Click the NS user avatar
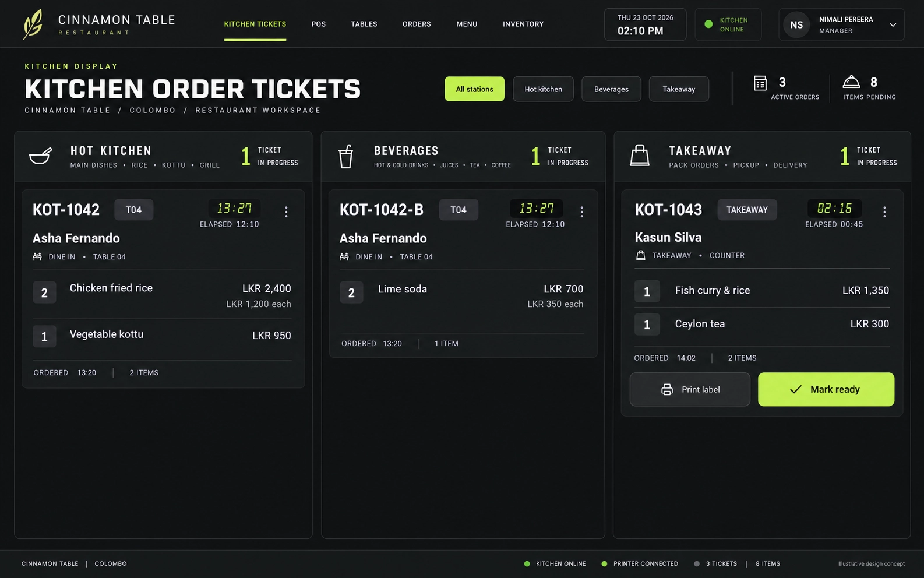This screenshot has height=578, width=924. [796, 25]
